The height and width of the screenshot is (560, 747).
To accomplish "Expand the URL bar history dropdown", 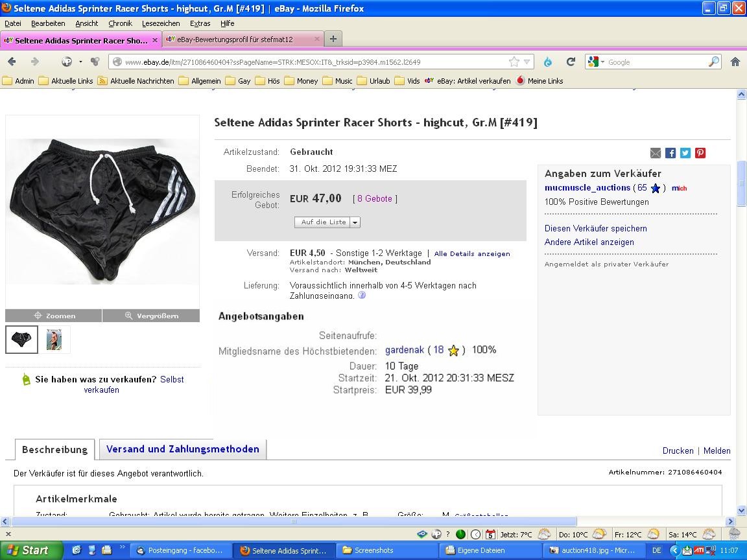I will click(527, 62).
